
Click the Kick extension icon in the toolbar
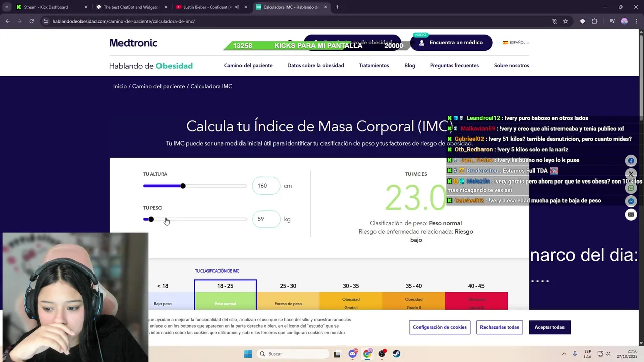(582, 21)
